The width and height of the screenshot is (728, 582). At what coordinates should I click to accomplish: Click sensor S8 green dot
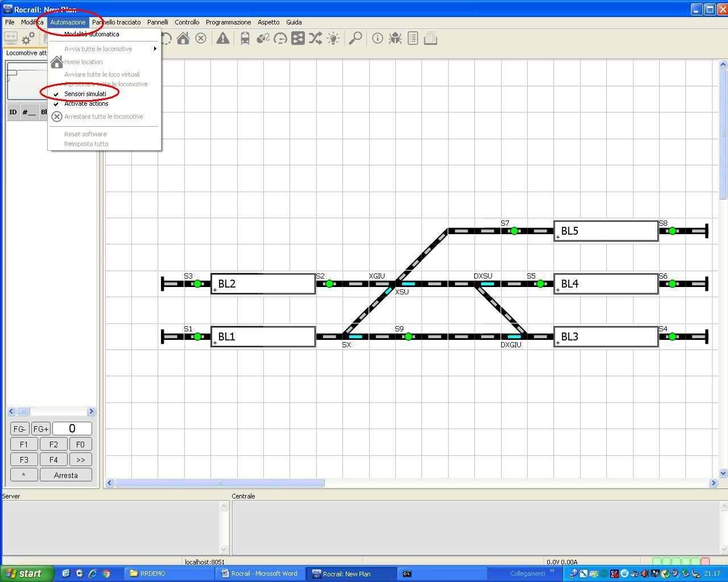point(672,231)
